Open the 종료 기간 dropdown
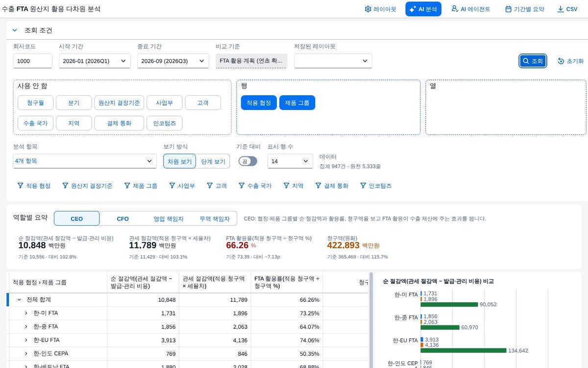588x368 pixels. click(173, 61)
